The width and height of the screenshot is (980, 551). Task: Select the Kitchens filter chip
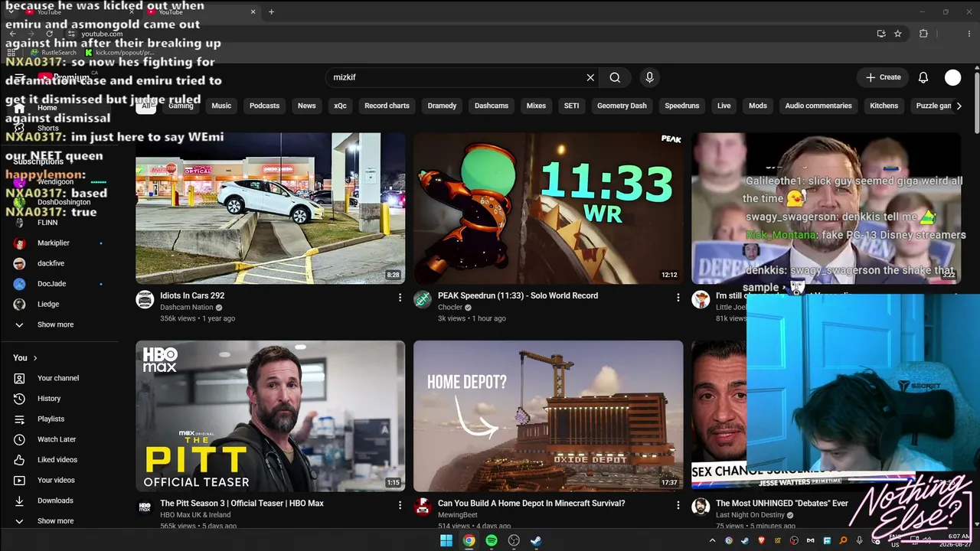pos(884,106)
